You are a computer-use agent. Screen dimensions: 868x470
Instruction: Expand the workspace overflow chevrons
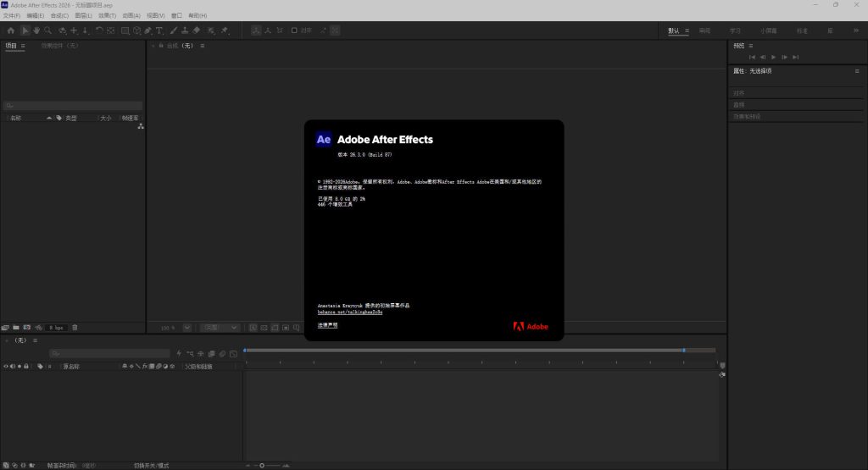856,30
